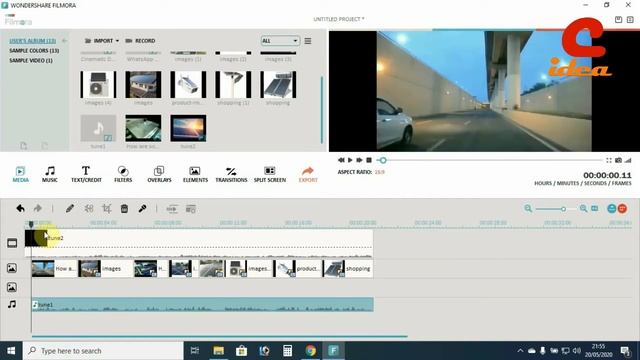Click the scissors Split tool
640x360 pixels.
(89, 209)
